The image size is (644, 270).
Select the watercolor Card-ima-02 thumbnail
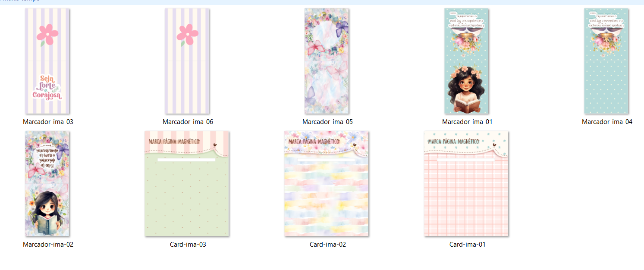pos(327,184)
